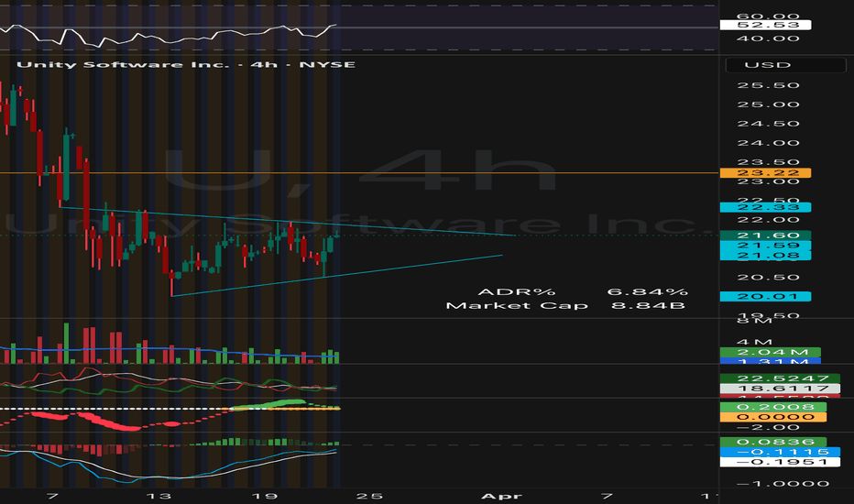
Task: Click the 19 date on time axis
Action: pyautogui.click(x=265, y=497)
